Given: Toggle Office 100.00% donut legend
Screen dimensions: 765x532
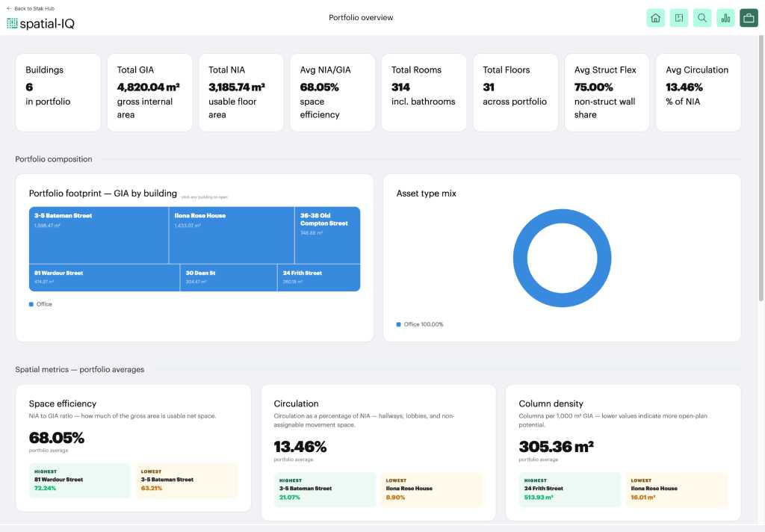Looking at the screenshot, I should point(420,324).
